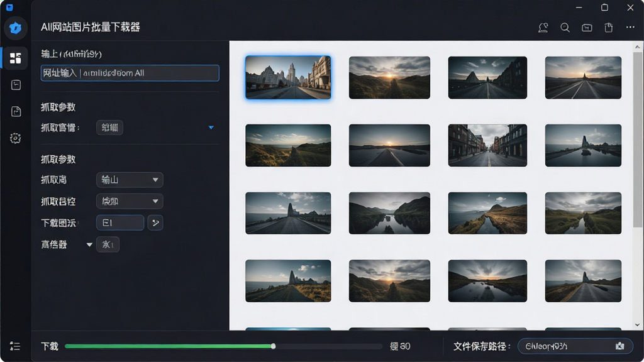Open the dashboard grid view in sidebar
This screenshot has width=644, height=362.
[16, 58]
